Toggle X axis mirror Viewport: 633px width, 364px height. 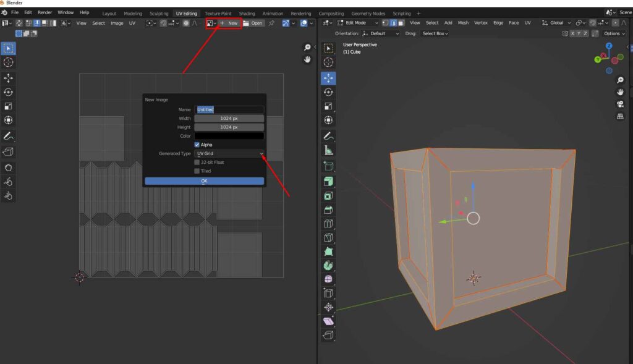(572, 33)
